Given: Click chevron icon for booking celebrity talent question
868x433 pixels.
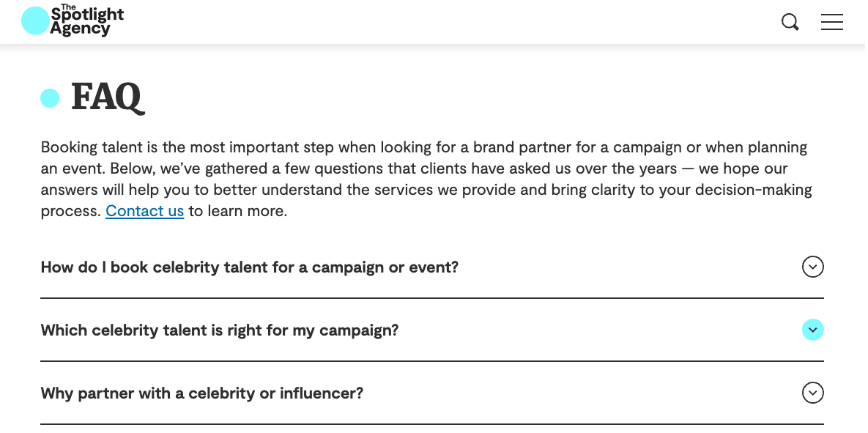Looking at the screenshot, I should (812, 267).
